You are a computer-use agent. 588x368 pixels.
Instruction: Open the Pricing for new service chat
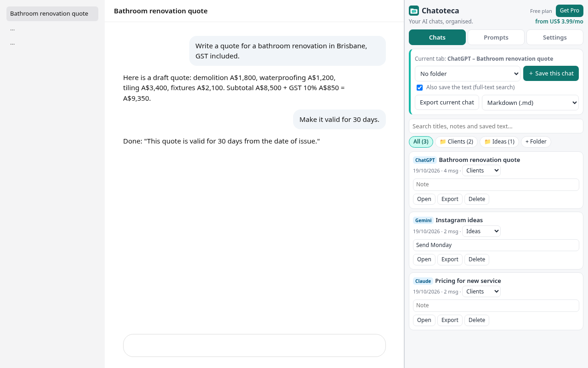pyautogui.click(x=424, y=320)
